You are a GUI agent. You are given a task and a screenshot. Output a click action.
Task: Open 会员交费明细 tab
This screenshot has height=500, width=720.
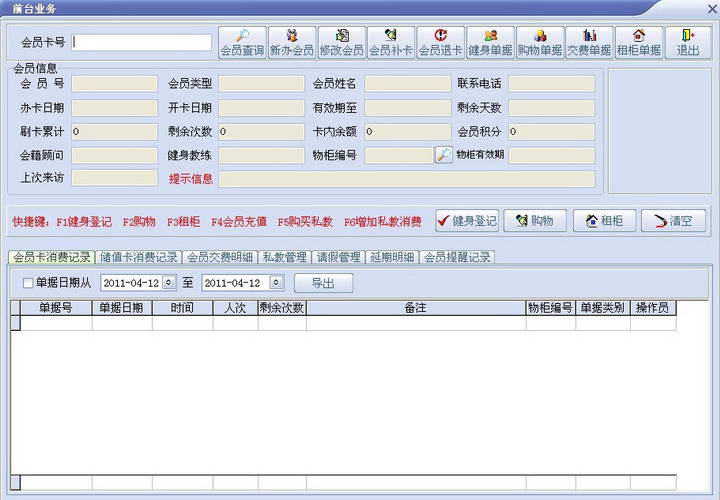220,257
